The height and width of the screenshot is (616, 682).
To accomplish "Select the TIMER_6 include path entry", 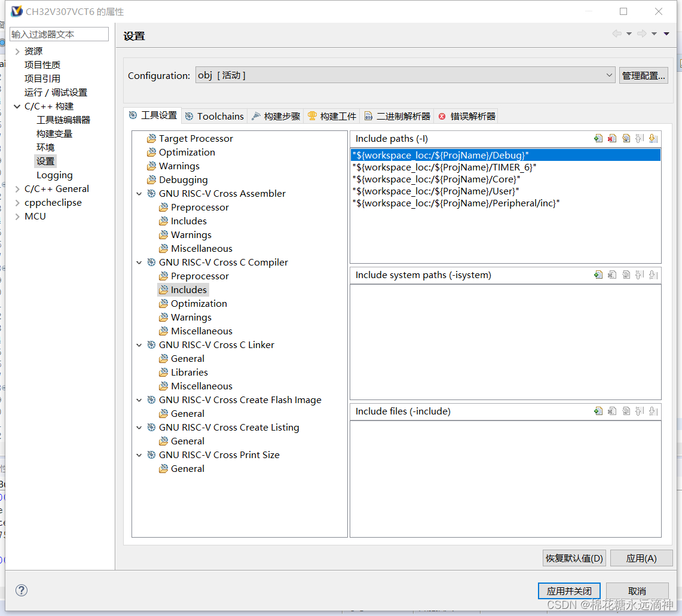I will click(x=506, y=167).
